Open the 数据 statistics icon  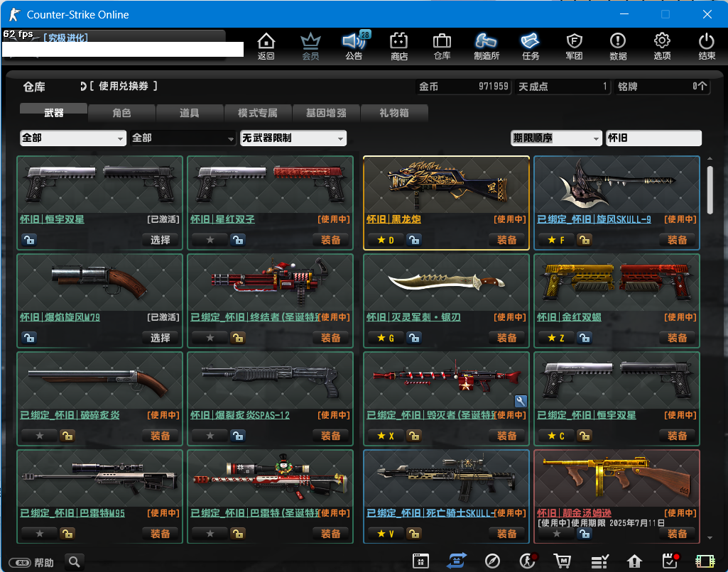coord(618,46)
